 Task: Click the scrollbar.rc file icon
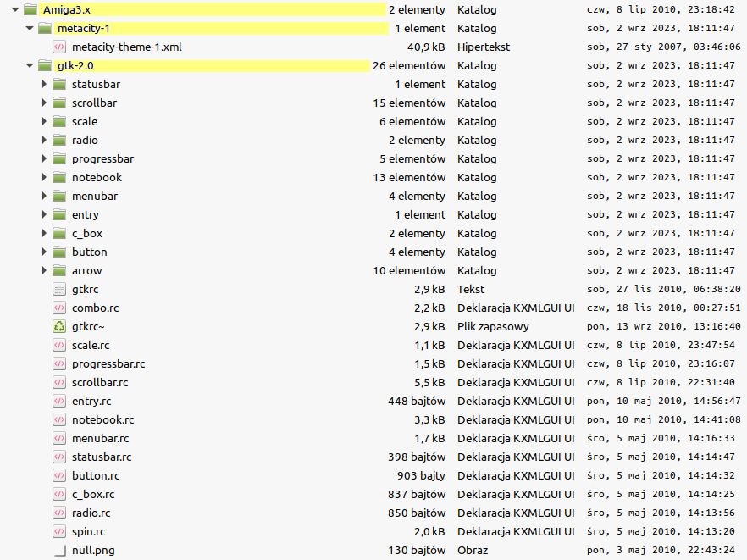click(x=59, y=382)
